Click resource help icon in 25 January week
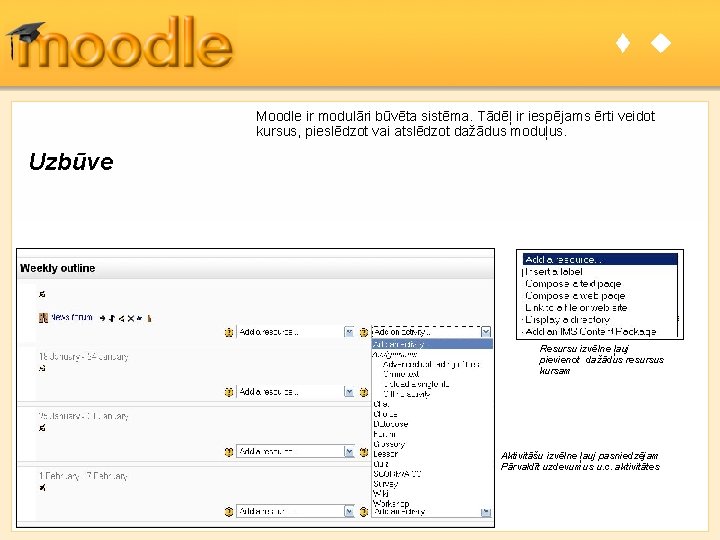 [229, 452]
